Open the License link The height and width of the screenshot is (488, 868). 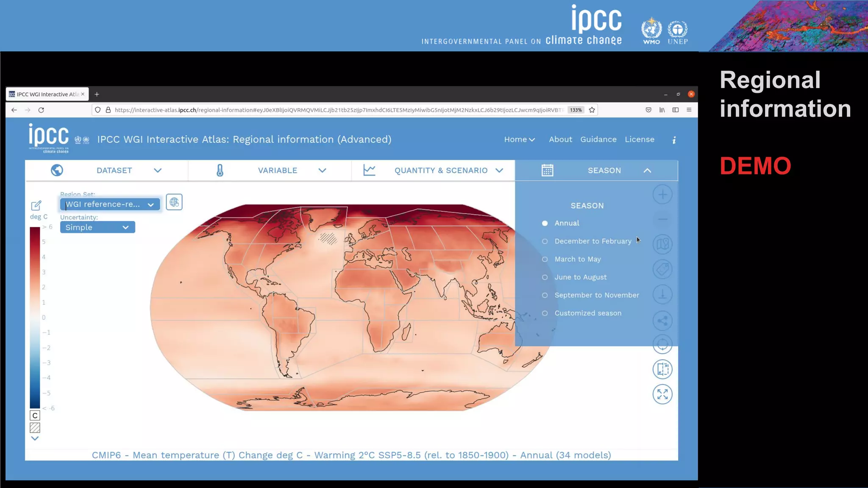639,139
